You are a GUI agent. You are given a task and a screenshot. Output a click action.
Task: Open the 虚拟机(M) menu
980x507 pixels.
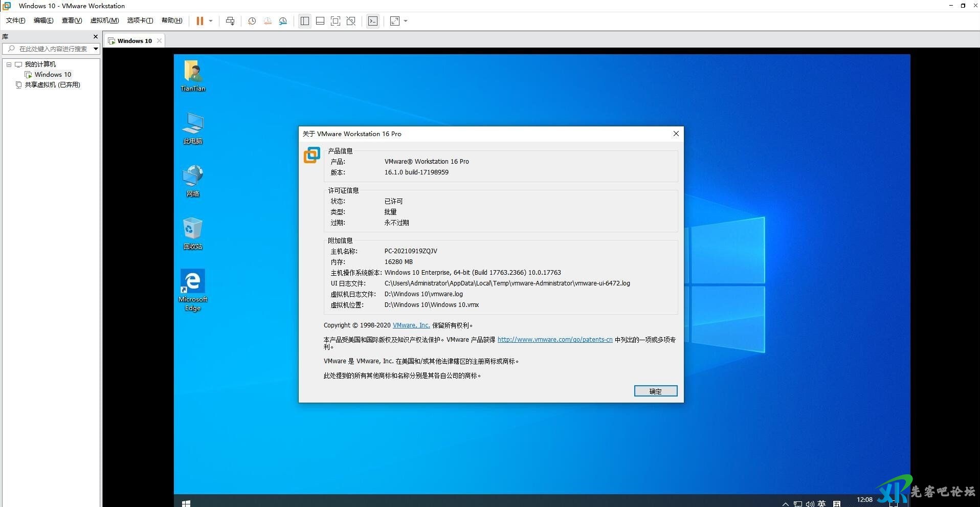(104, 20)
